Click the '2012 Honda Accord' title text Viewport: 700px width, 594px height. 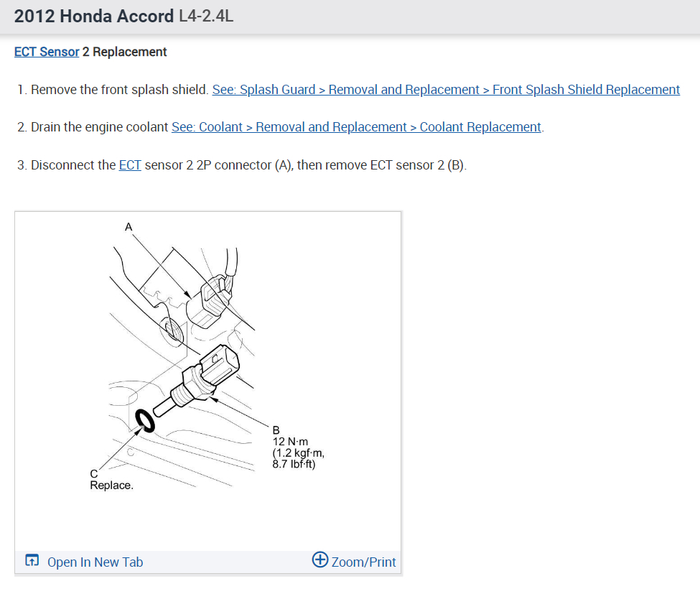tap(94, 16)
